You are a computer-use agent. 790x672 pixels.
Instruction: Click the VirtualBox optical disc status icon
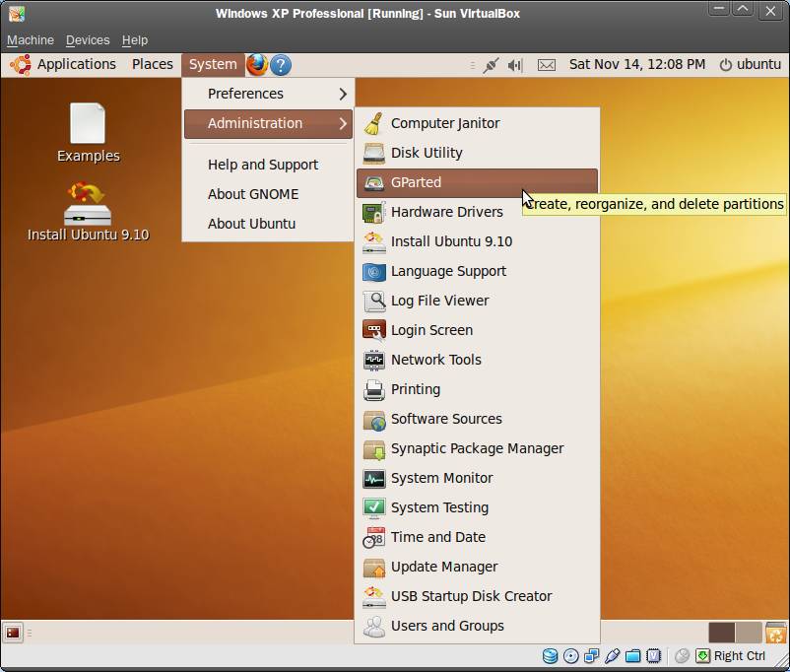pyautogui.click(x=571, y=656)
